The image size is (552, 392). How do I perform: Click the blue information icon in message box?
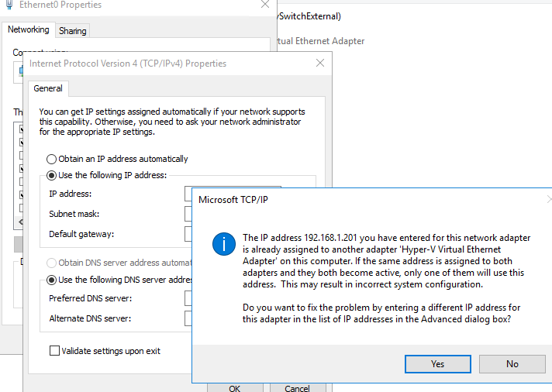[x=224, y=244]
